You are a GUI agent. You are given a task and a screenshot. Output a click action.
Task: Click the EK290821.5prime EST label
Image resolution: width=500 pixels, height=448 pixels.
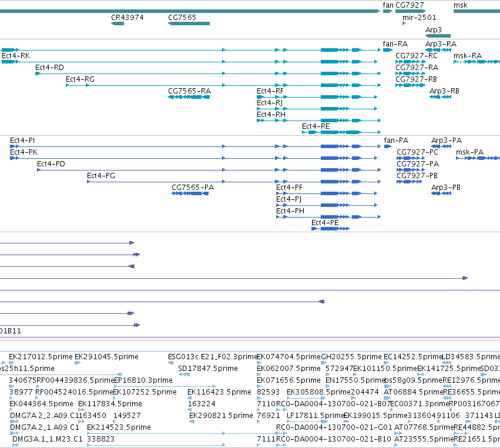[221, 416]
